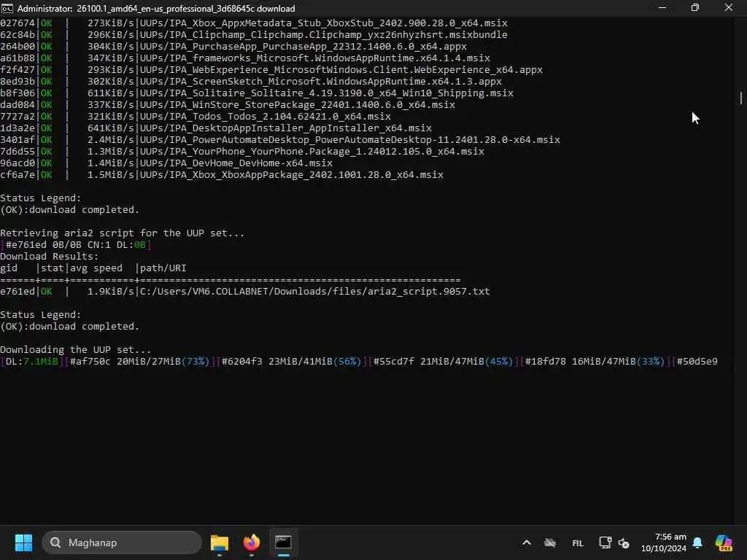Click the aria2_script.9057.txt path line
This screenshot has width=747, height=560.
pyautogui.click(x=245, y=292)
